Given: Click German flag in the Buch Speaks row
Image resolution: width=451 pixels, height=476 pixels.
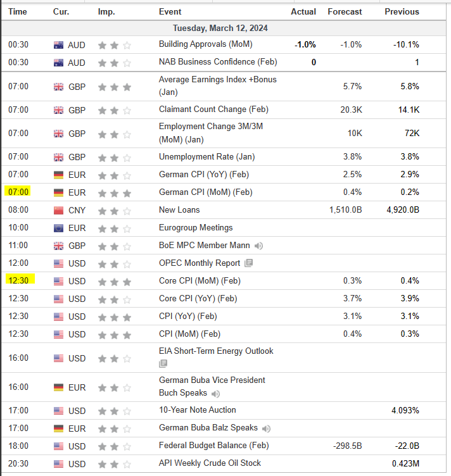Looking at the screenshot, I should 59,387.
